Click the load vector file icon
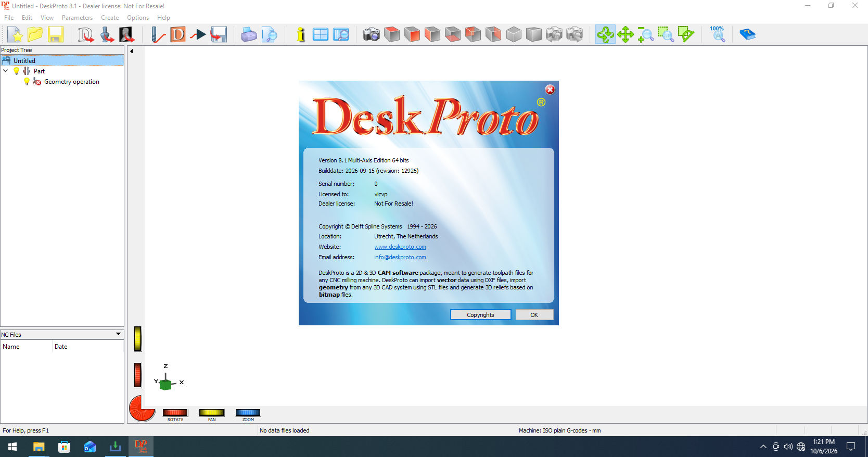 [86, 35]
